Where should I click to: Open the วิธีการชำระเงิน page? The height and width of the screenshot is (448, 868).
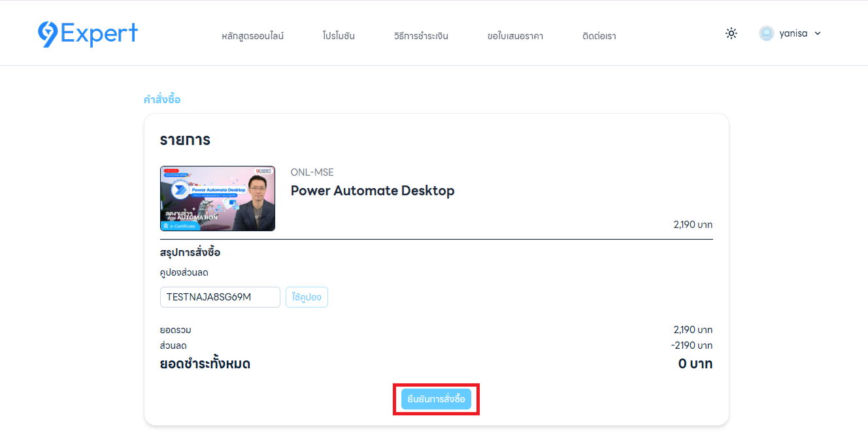tap(421, 36)
